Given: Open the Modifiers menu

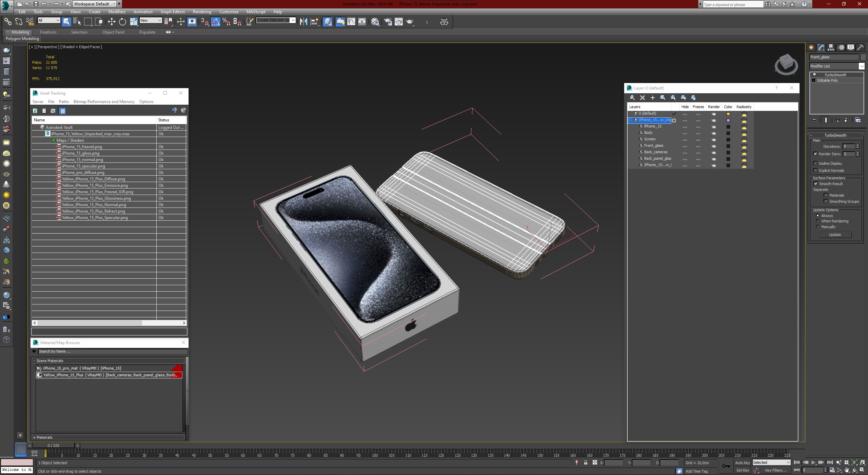Looking at the screenshot, I should click(x=117, y=12).
